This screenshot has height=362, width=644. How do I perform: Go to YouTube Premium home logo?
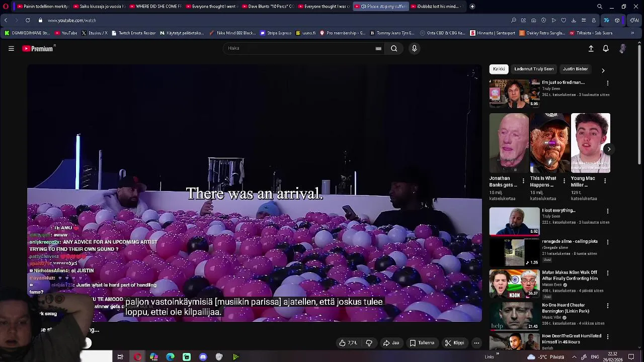click(38, 48)
